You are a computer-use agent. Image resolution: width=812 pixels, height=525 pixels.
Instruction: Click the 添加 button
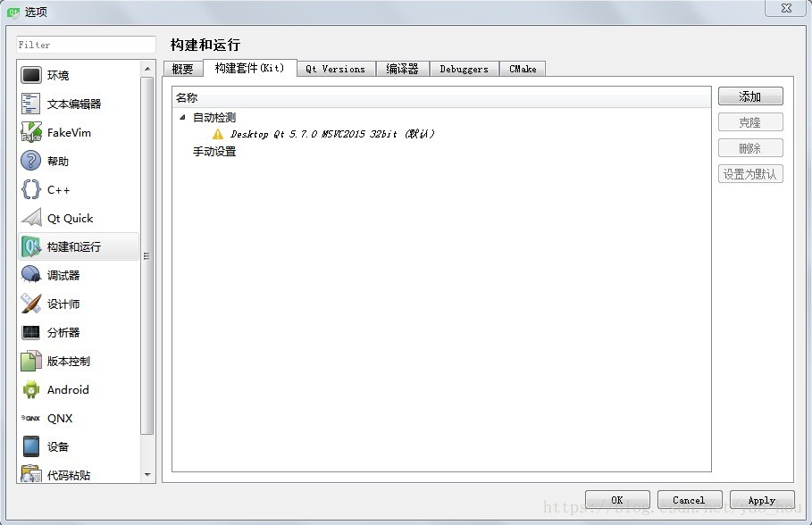pyautogui.click(x=750, y=96)
